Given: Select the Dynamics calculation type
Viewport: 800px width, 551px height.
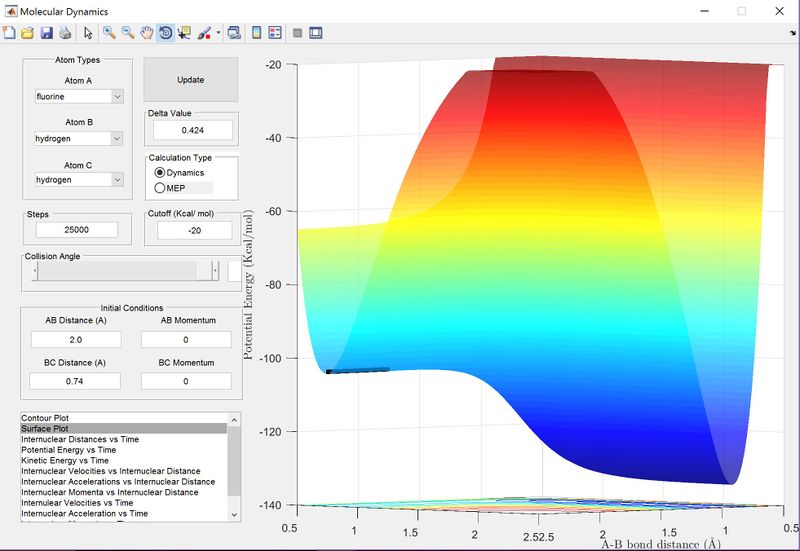Looking at the screenshot, I should pos(160,173).
